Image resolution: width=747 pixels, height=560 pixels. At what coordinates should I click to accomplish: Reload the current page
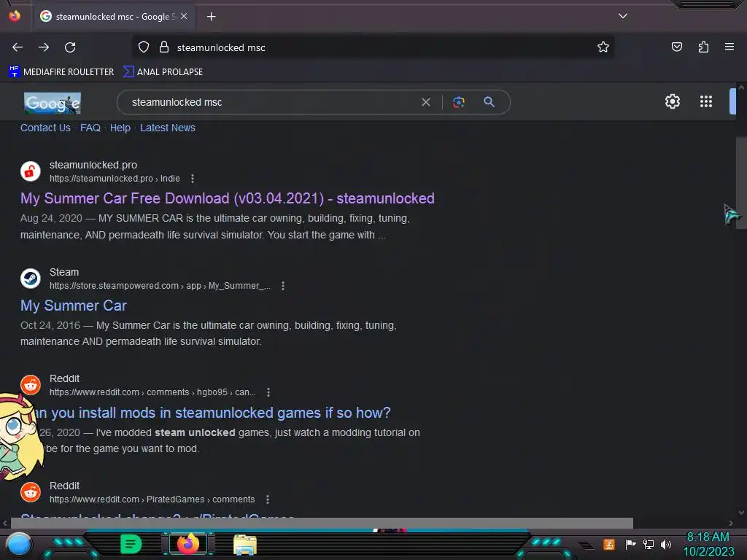(70, 47)
